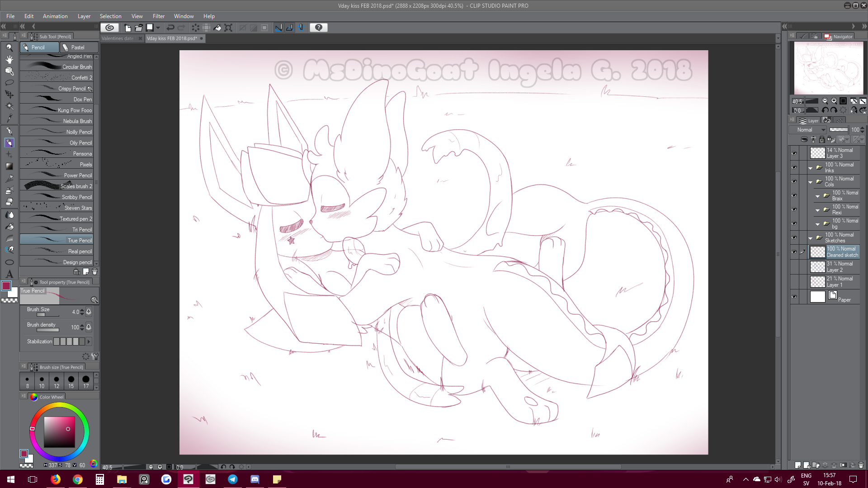Hide the Cleaned sketch layer
The width and height of the screenshot is (868, 488).
point(794,252)
